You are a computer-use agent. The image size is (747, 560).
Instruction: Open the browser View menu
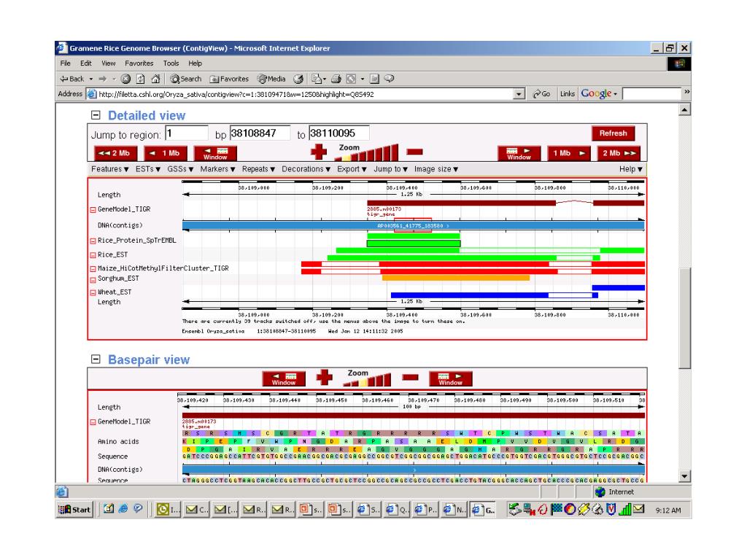(x=109, y=63)
